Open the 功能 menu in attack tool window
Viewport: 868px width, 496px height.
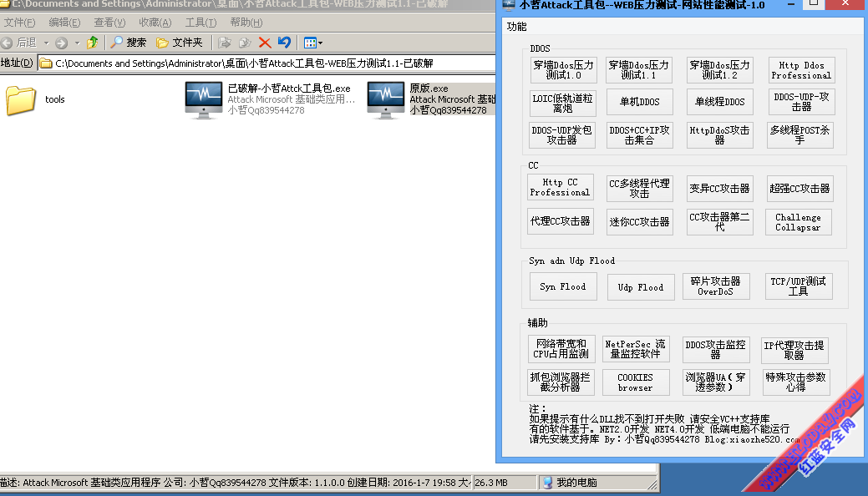click(516, 27)
